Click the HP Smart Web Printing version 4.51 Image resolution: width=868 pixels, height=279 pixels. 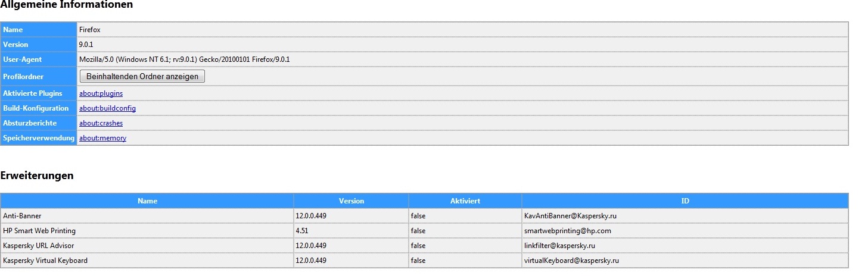[303, 231]
